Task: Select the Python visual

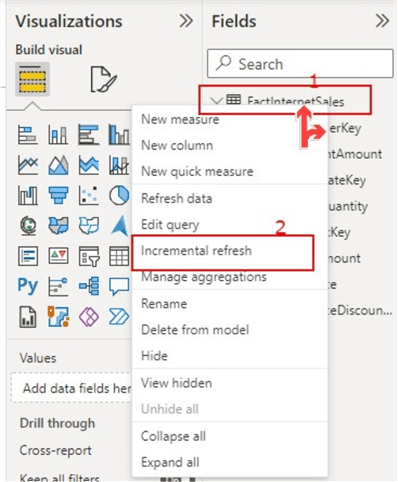Action: 28,286
